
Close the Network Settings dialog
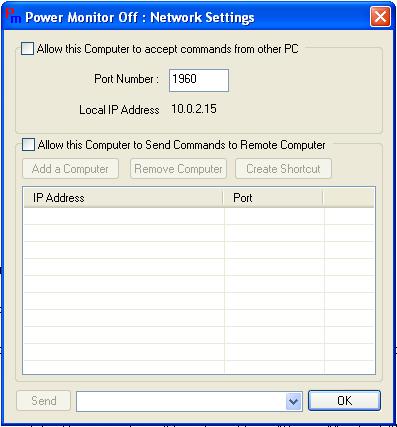click(380, 16)
